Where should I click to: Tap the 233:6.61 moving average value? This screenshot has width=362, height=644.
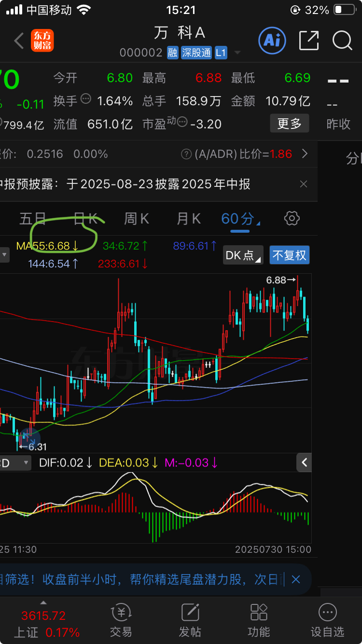(123, 264)
